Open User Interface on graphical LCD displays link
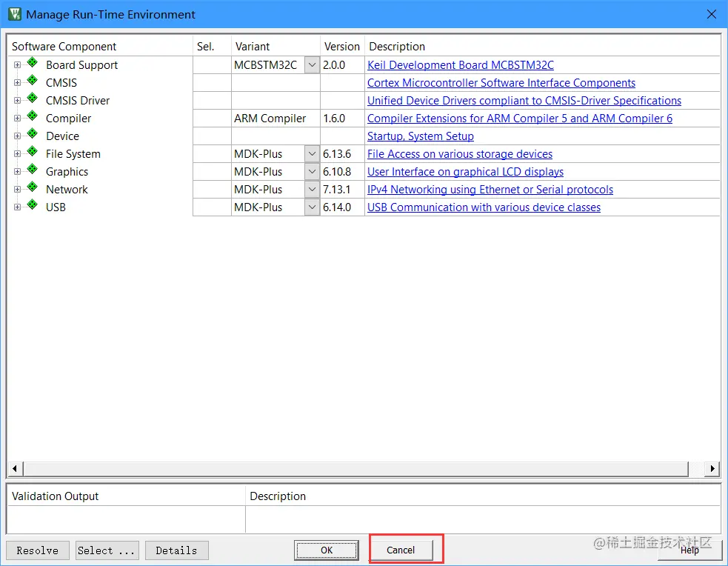 coord(465,172)
